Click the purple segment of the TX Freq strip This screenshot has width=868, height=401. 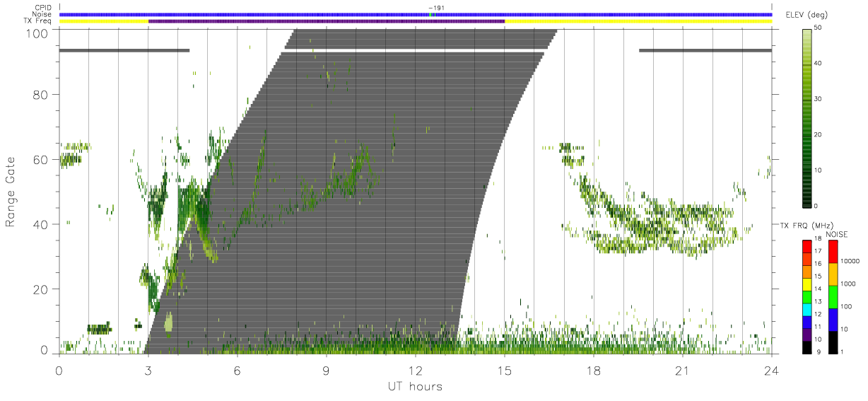pos(327,21)
